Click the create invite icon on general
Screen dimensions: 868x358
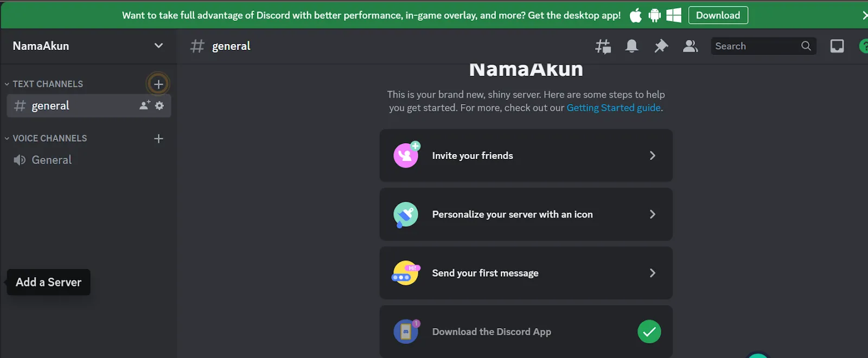click(x=144, y=106)
